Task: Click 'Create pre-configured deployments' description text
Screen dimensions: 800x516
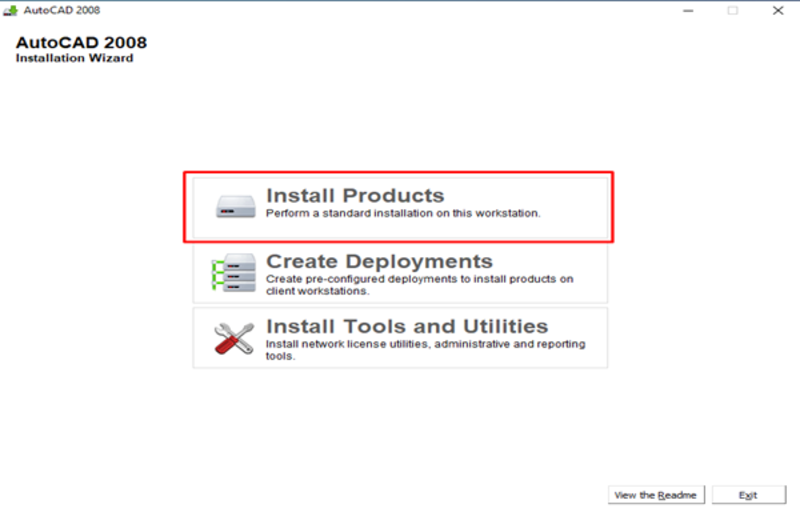Action: [x=419, y=285]
